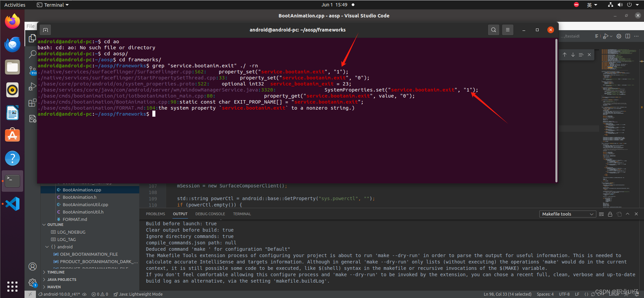The image size is (644, 298).
Task: Open the run options dropdown chevron beside play icon
Action: 611,36
